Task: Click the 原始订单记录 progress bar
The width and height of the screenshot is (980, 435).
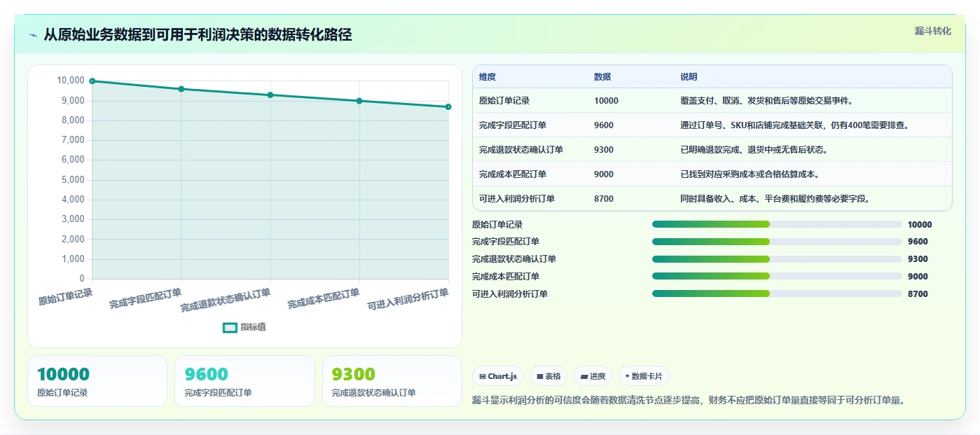Action: tap(777, 224)
